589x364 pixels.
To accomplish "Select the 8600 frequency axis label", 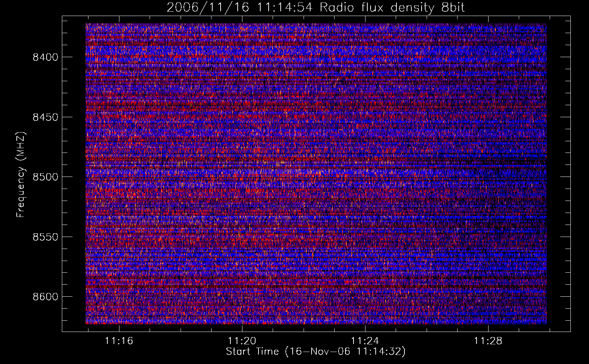I will (x=45, y=297).
